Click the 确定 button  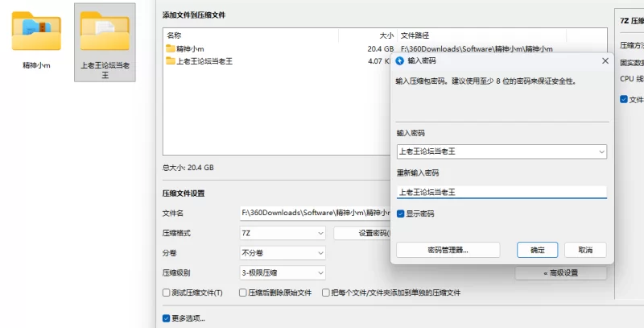[537, 250]
